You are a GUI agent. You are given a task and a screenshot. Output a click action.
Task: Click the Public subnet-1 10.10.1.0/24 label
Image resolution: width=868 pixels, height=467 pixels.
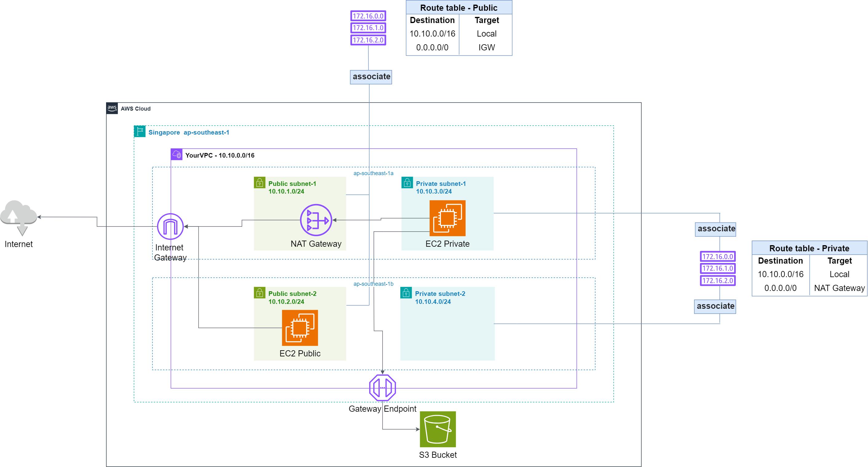pos(292,187)
